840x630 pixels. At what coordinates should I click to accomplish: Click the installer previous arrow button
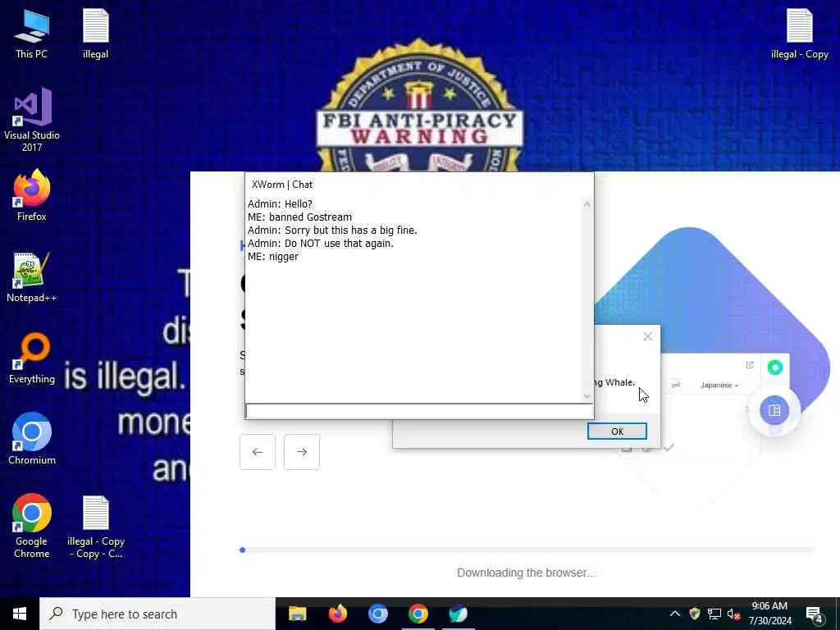[257, 452]
